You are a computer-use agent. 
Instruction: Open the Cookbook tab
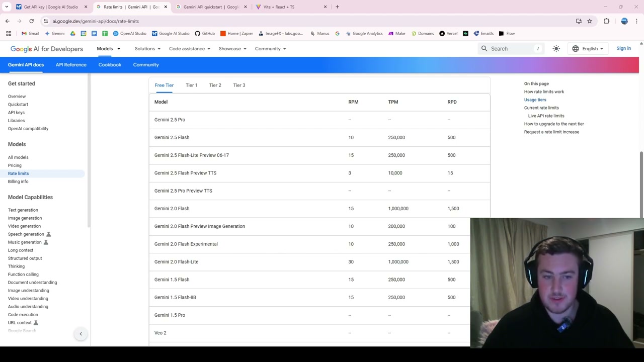(110, 65)
